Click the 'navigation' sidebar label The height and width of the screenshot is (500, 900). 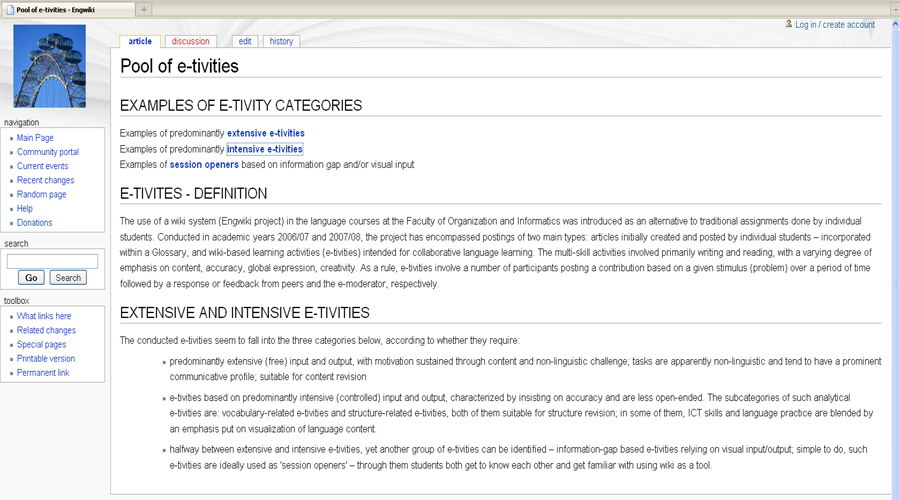[21, 122]
